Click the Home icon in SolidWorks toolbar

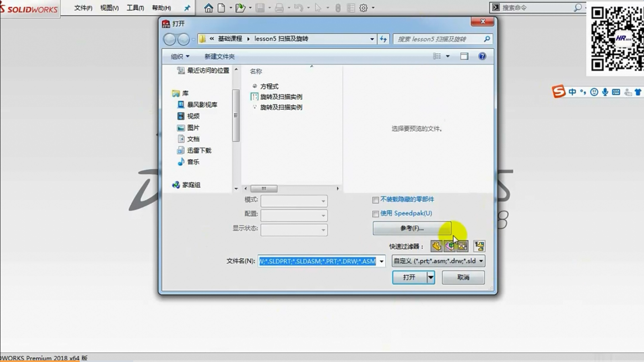208,8
